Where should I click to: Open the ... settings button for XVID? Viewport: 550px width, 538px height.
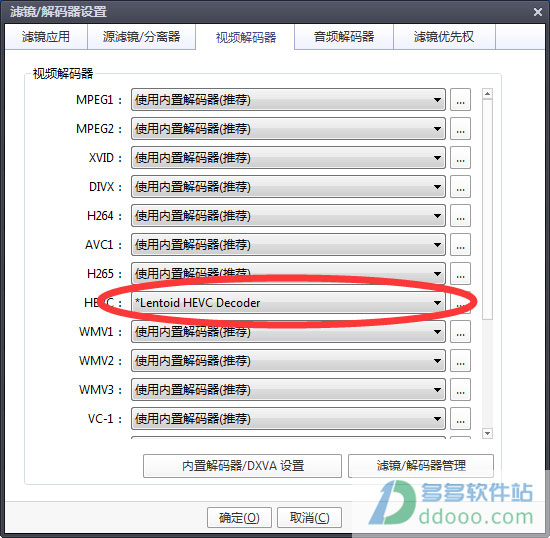click(x=461, y=158)
